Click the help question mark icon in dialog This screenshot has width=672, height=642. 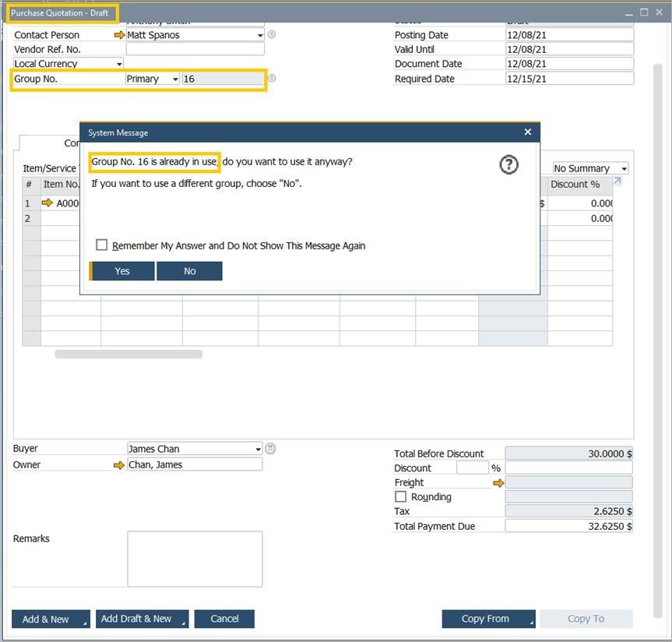coord(508,164)
